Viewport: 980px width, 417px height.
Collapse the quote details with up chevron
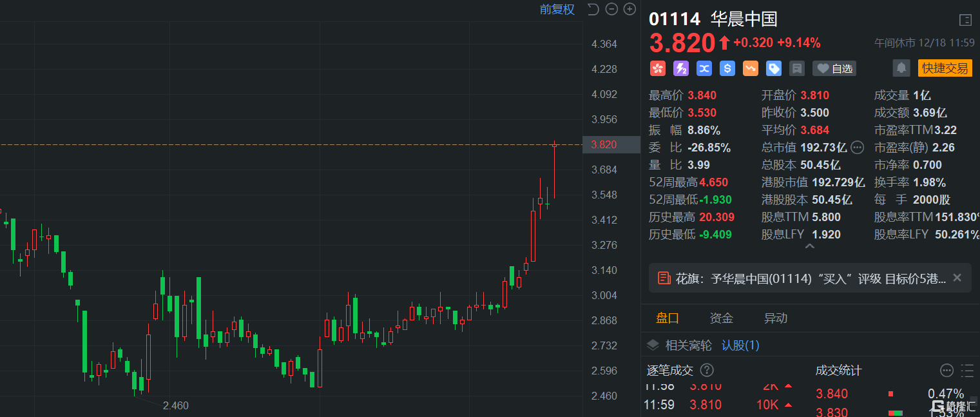810,247
